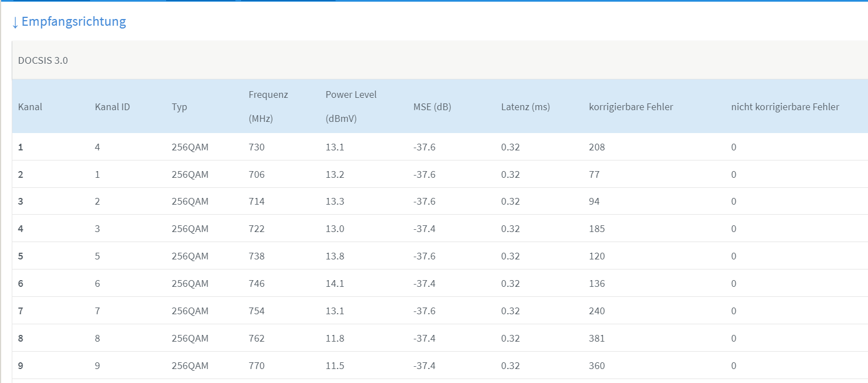Click the Latenz (ms) column header

(x=525, y=107)
